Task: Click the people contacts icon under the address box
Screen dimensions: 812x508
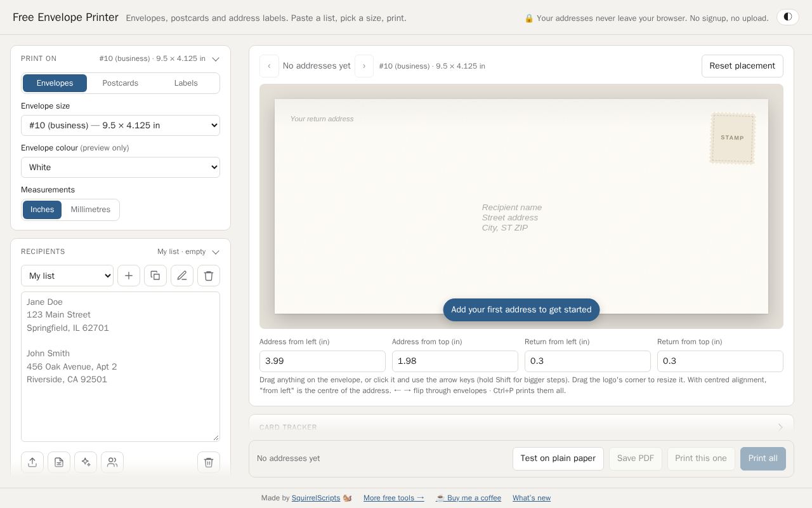Action: 112,462
